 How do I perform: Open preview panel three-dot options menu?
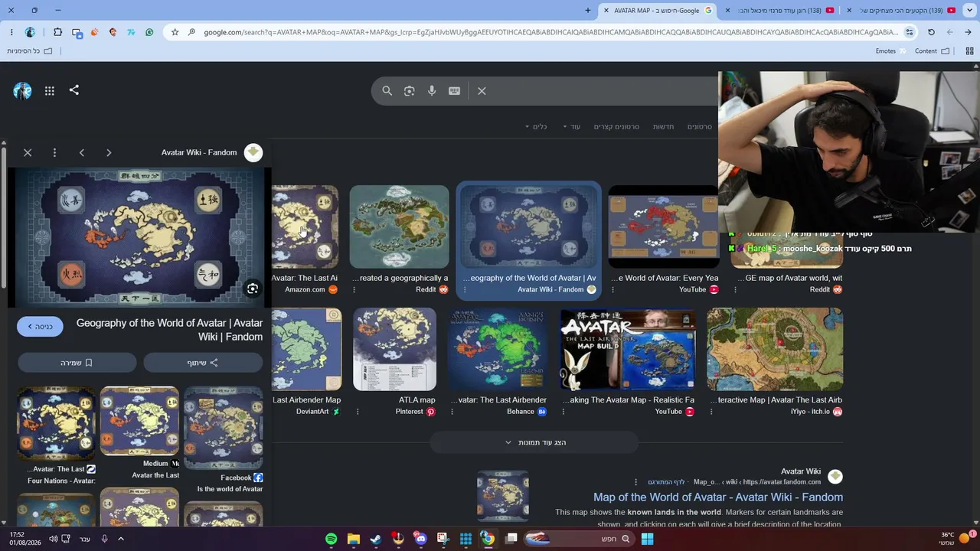pos(54,152)
